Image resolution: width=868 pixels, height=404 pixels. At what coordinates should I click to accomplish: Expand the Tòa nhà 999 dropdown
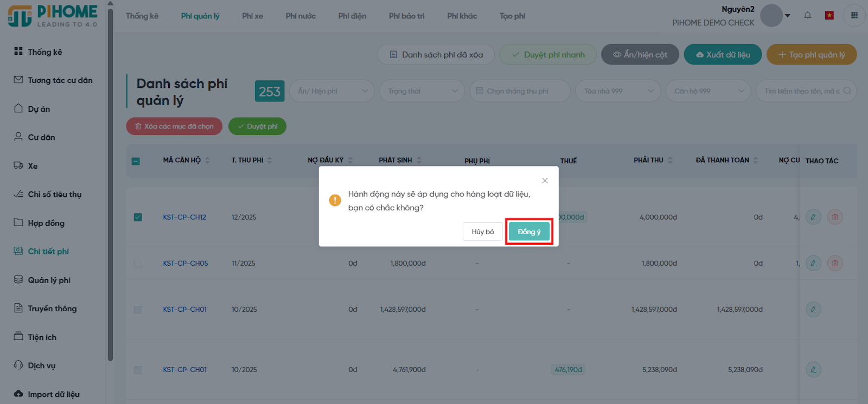[618, 91]
